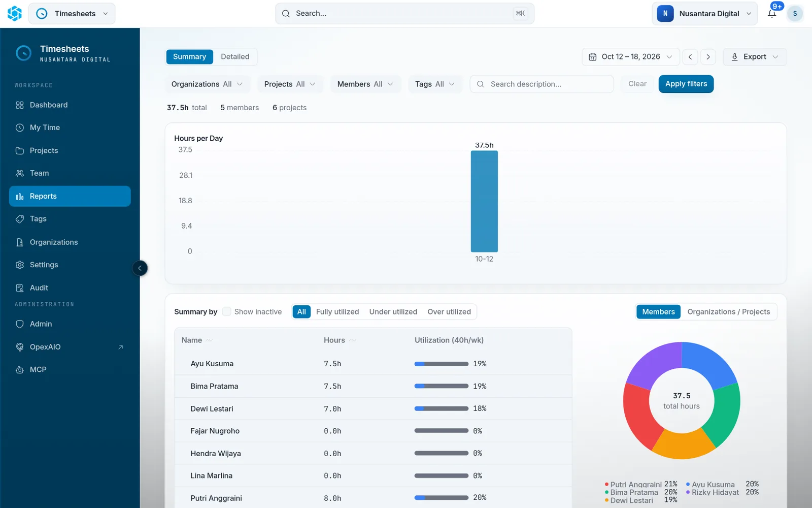Open the Export dropdown
Screen dimensions: 812x508
tap(755, 57)
